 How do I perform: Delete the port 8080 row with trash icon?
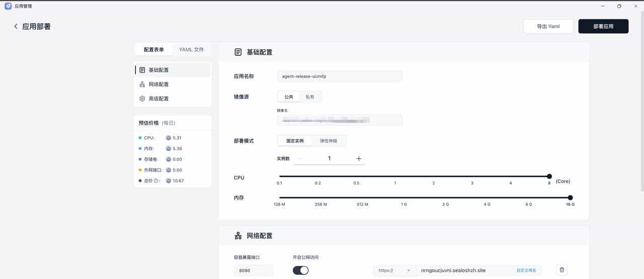pyautogui.click(x=562, y=270)
